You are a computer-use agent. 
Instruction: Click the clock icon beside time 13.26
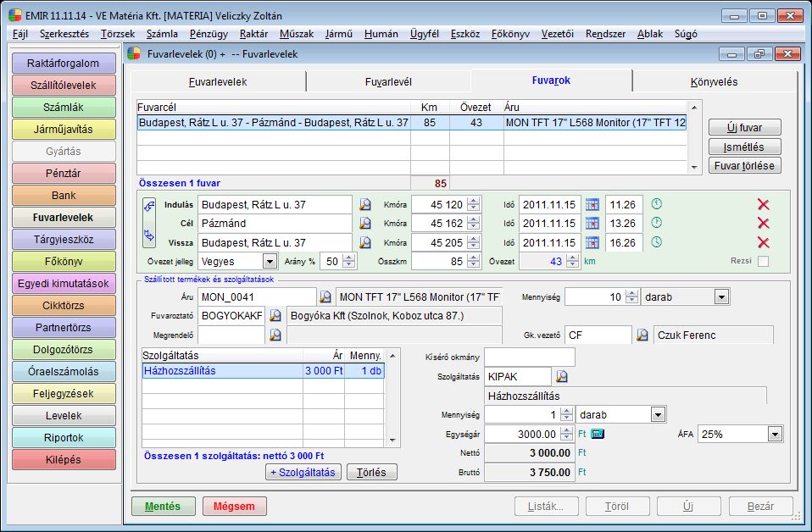[x=657, y=223]
